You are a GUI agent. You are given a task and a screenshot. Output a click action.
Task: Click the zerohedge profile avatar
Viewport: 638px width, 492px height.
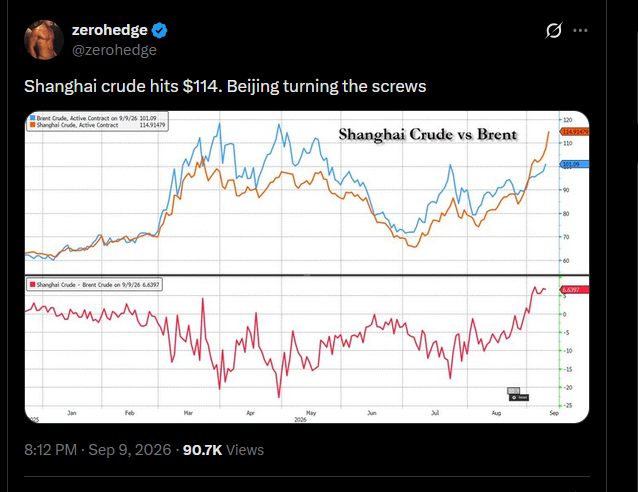pos(44,40)
